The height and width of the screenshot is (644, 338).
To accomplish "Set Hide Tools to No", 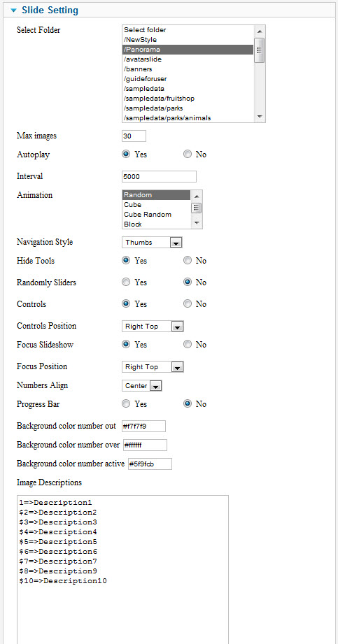I will pyautogui.click(x=188, y=261).
